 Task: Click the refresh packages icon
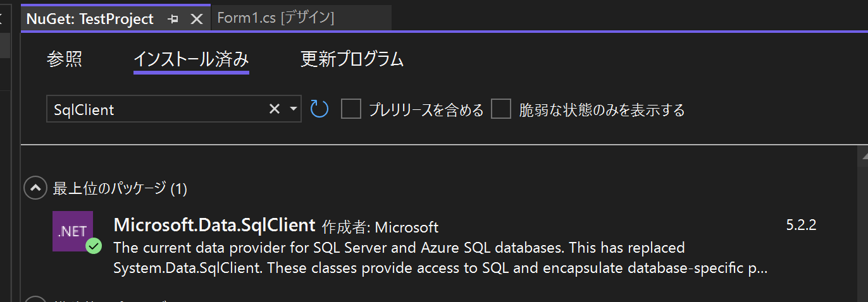[319, 109]
